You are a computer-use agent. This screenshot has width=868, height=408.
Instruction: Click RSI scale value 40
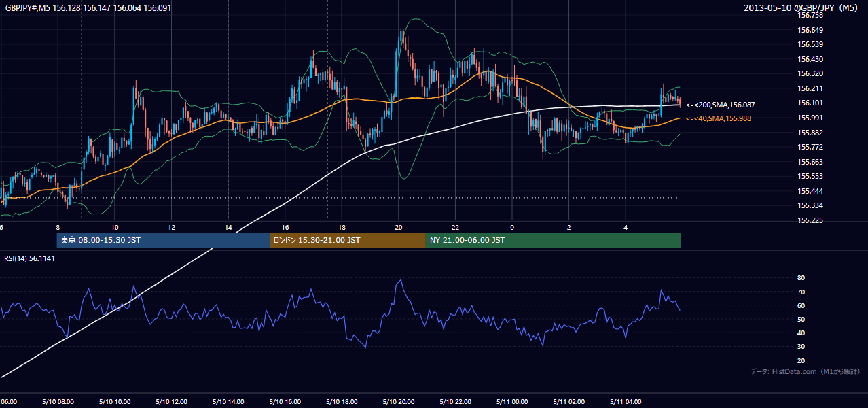(801, 333)
